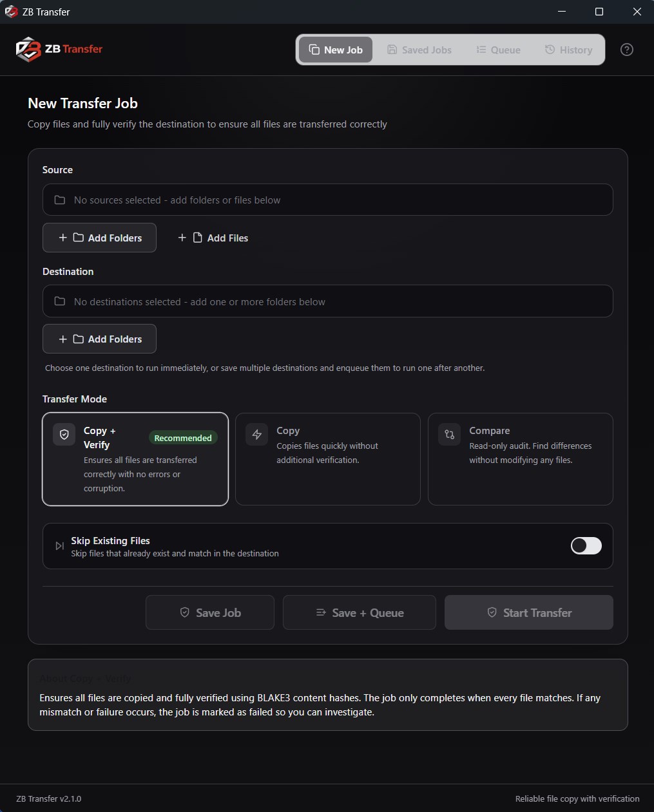Minimize the ZB Transfer window

coord(562,12)
